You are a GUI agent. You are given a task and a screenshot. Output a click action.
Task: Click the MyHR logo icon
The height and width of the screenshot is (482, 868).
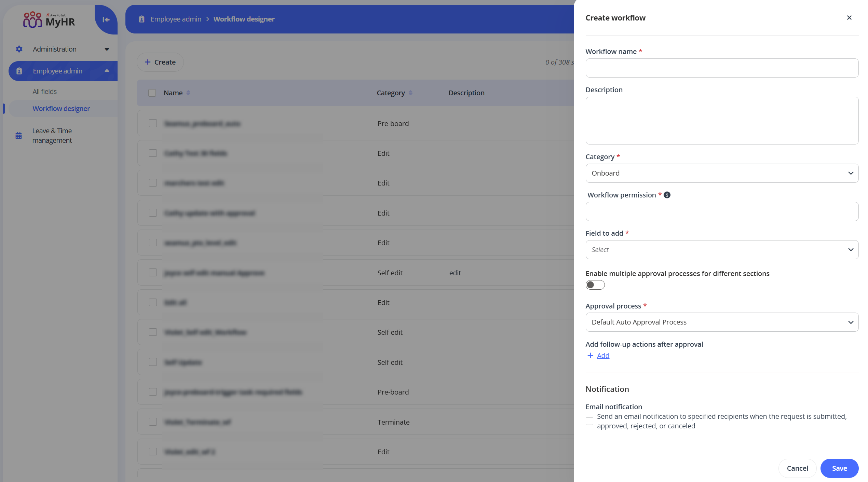pos(32,20)
